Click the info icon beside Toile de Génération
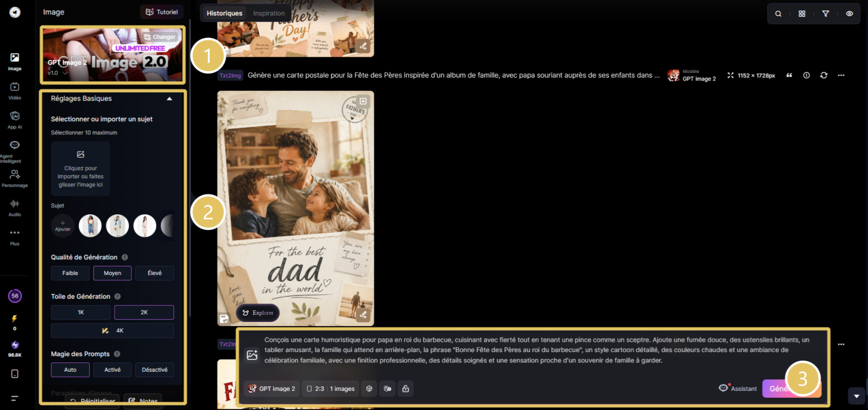The image size is (868, 410). 117,296
